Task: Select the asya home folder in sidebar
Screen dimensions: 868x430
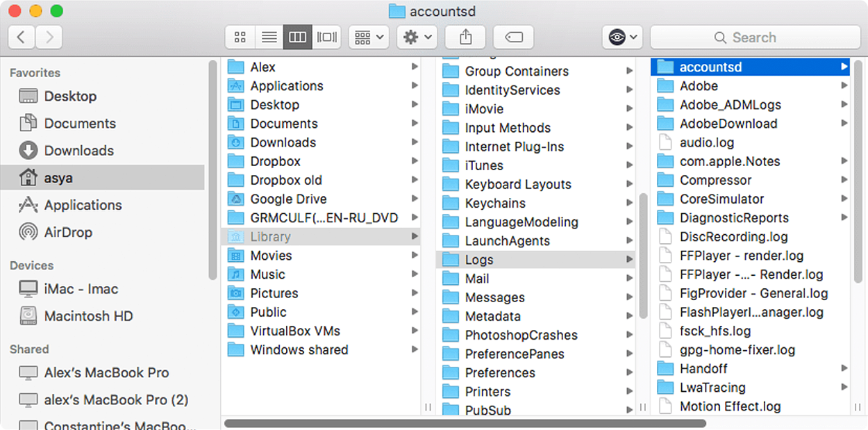Action: click(103, 177)
